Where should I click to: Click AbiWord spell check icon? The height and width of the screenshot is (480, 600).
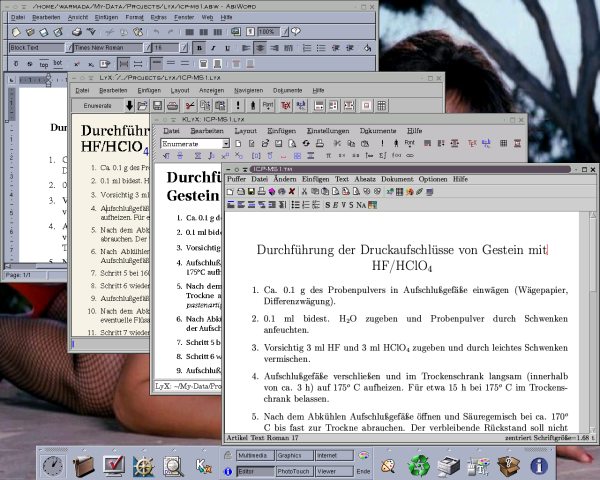(91, 32)
